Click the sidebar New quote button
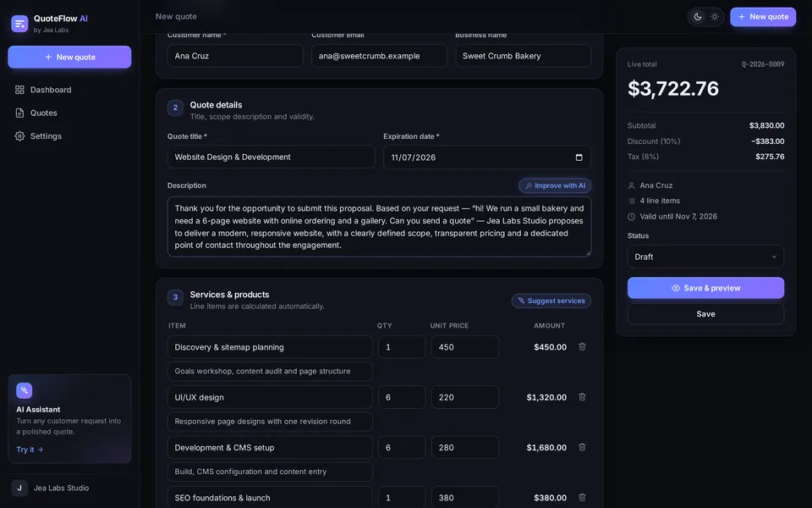The width and height of the screenshot is (812, 508). click(x=69, y=57)
